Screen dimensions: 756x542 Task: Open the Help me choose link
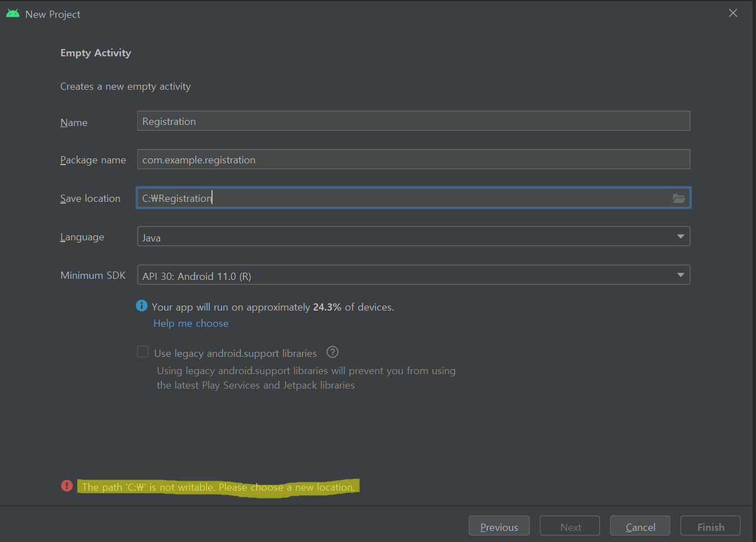pyautogui.click(x=191, y=323)
